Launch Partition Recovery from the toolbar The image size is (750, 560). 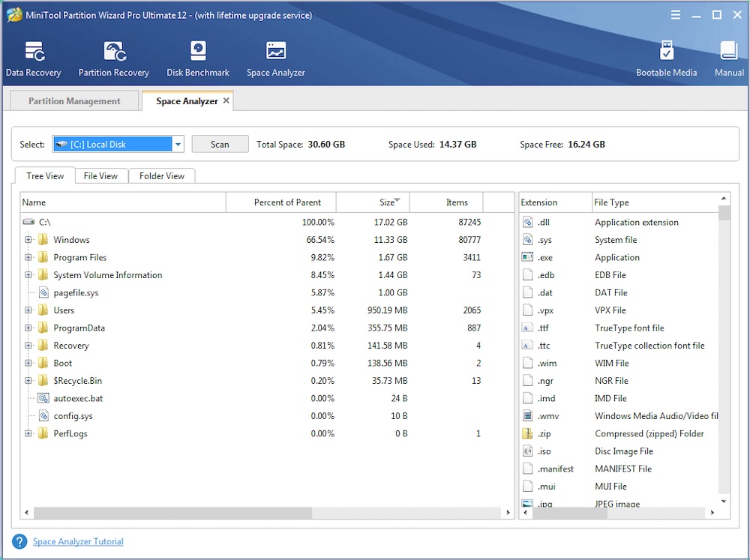(114, 58)
